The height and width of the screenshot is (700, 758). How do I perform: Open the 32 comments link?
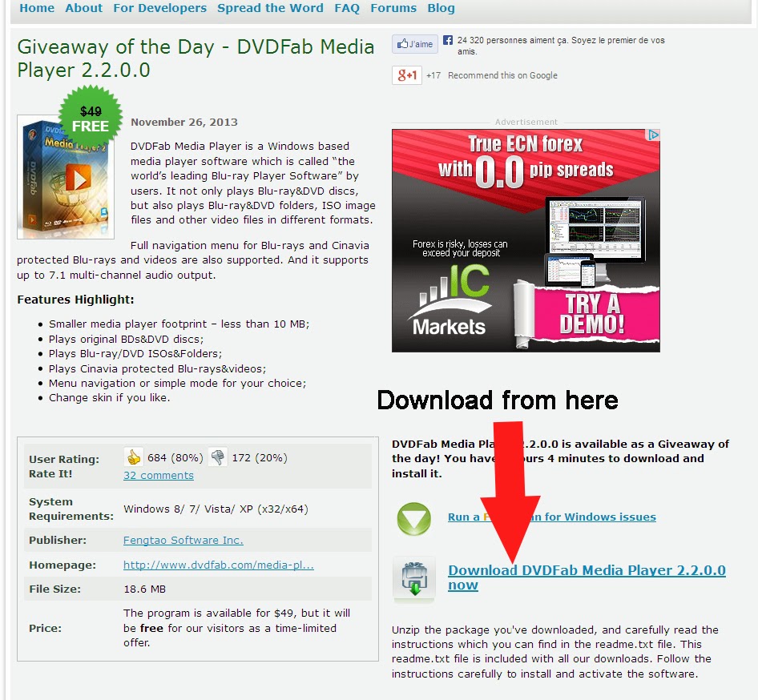click(158, 476)
